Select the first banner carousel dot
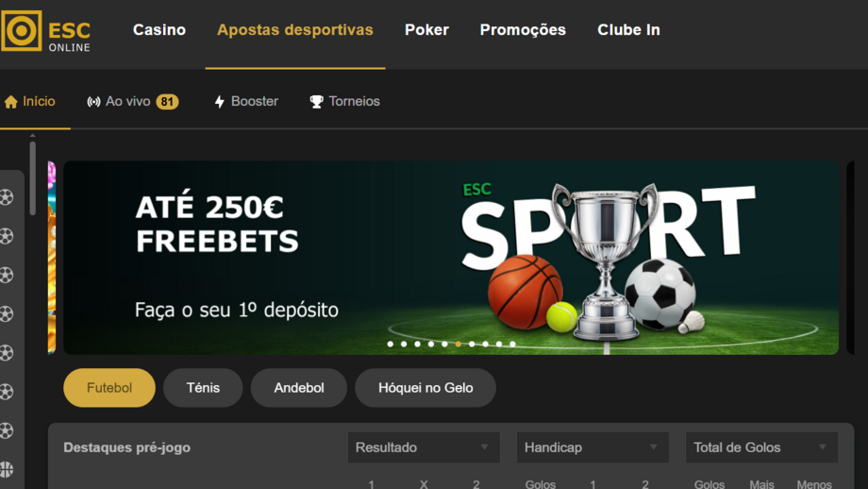The height and width of the screenshot is (489, 868). click(x=391, y=344)
